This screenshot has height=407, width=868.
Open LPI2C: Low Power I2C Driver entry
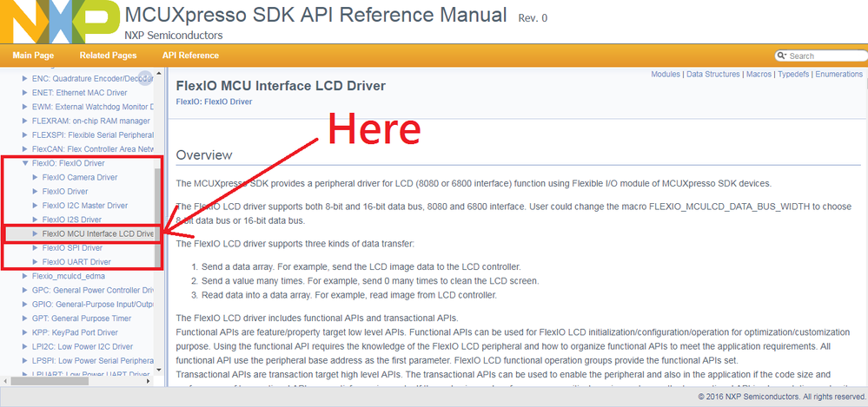point(83,346)
